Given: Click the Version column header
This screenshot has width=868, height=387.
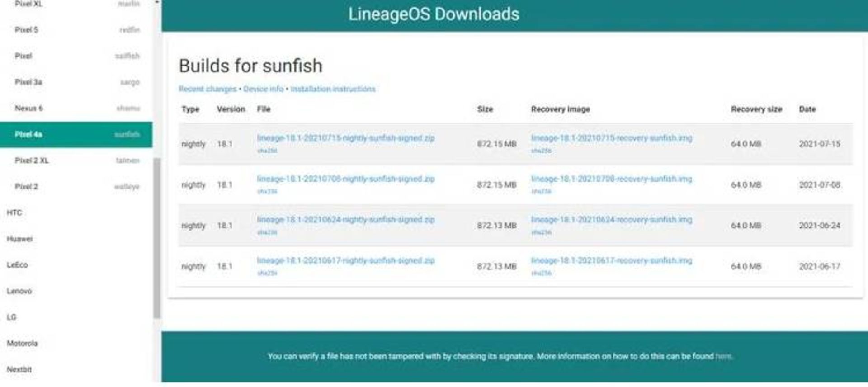Looking at the screenshot, I should coord(231,109).
